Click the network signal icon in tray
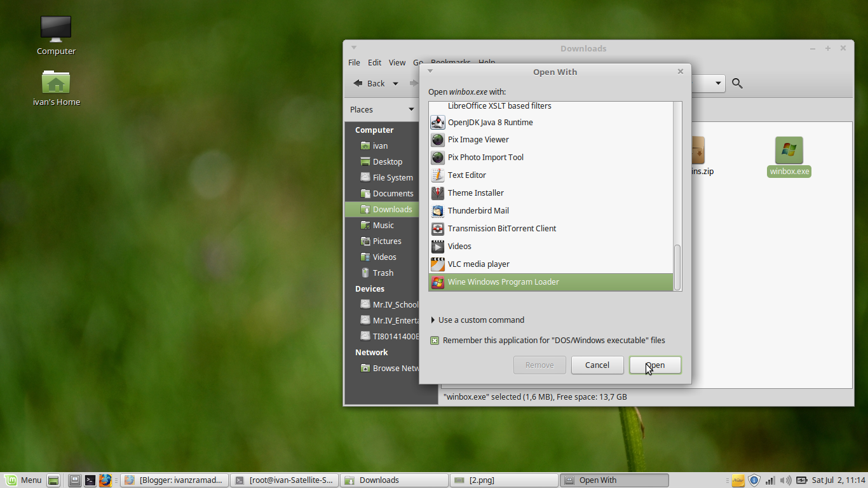 click(770, 480)
